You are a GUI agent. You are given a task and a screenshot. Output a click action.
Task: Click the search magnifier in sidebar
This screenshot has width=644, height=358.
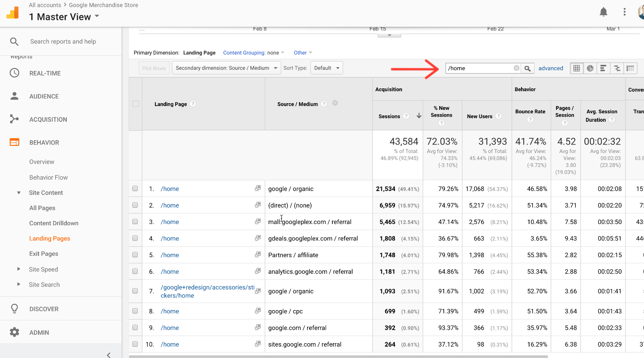(14, 41)
